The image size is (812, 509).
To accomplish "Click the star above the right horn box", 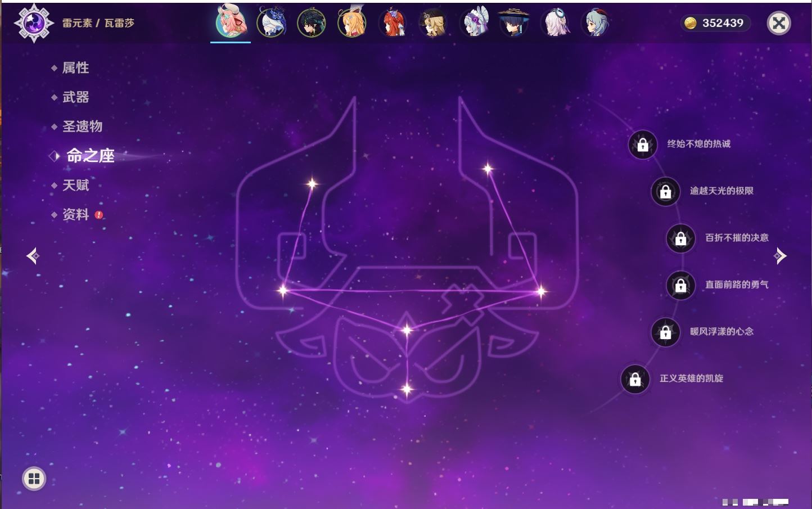I will click(x=488, y=168).
